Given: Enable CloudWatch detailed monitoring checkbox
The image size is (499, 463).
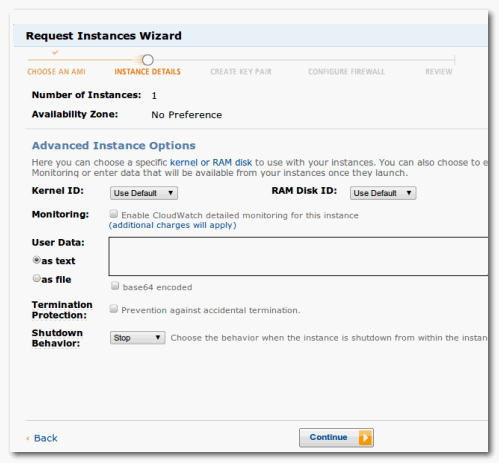Looking at the screenshot, I should 114,214.
